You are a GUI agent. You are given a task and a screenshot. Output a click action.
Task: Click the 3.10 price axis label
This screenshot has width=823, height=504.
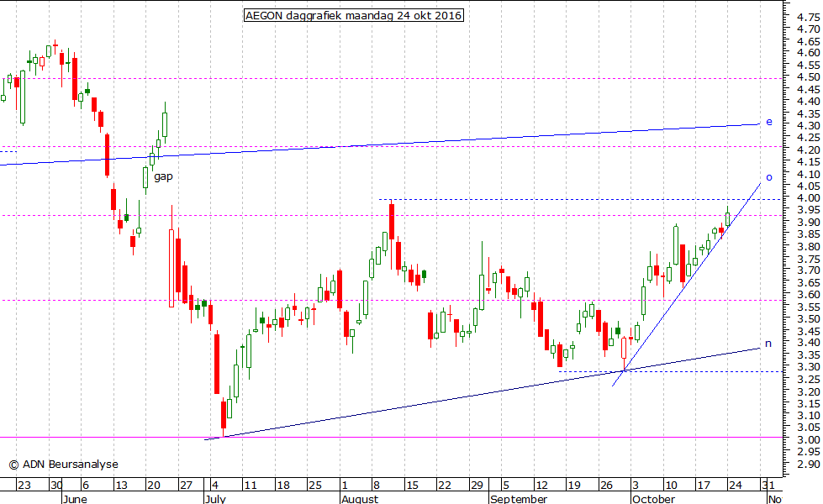click(809, 415)
